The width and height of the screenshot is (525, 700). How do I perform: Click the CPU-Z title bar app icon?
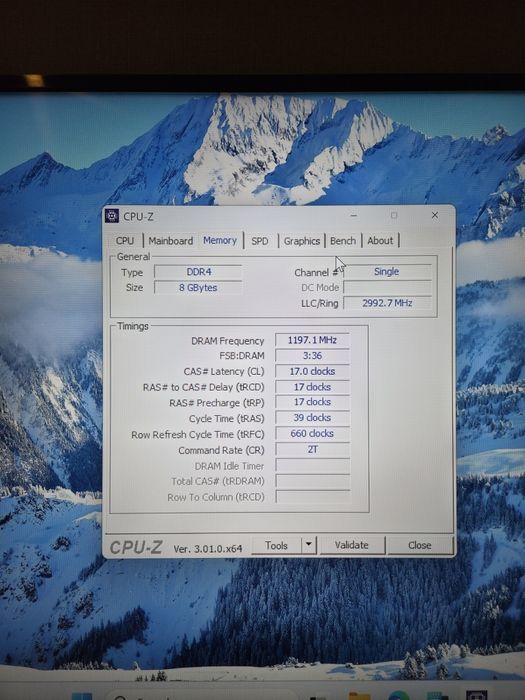(112, 216)
